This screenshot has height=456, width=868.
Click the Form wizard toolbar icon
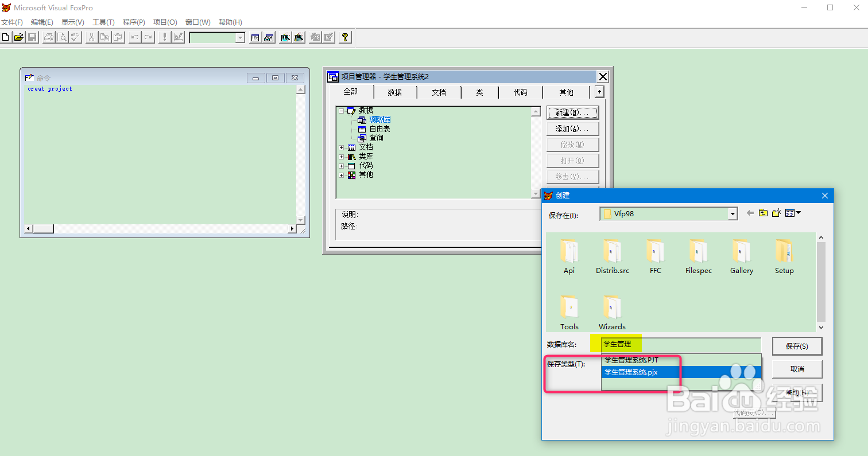285,37
